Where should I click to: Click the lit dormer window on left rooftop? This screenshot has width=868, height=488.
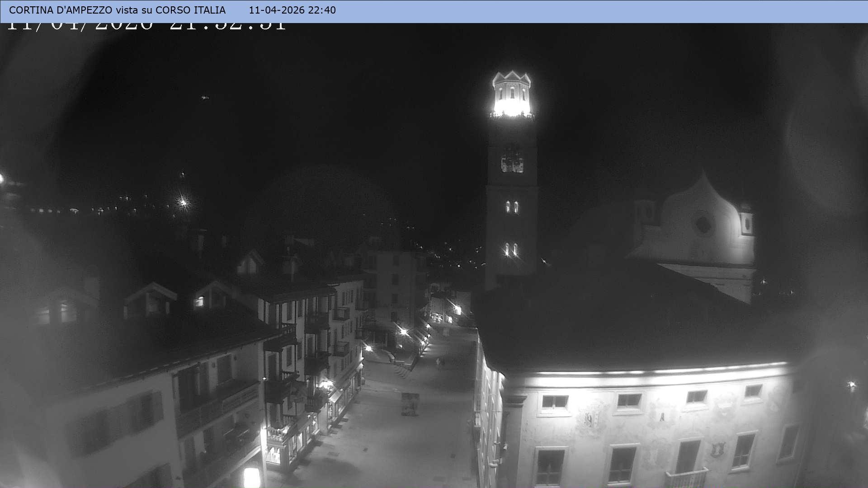[199, 301]
